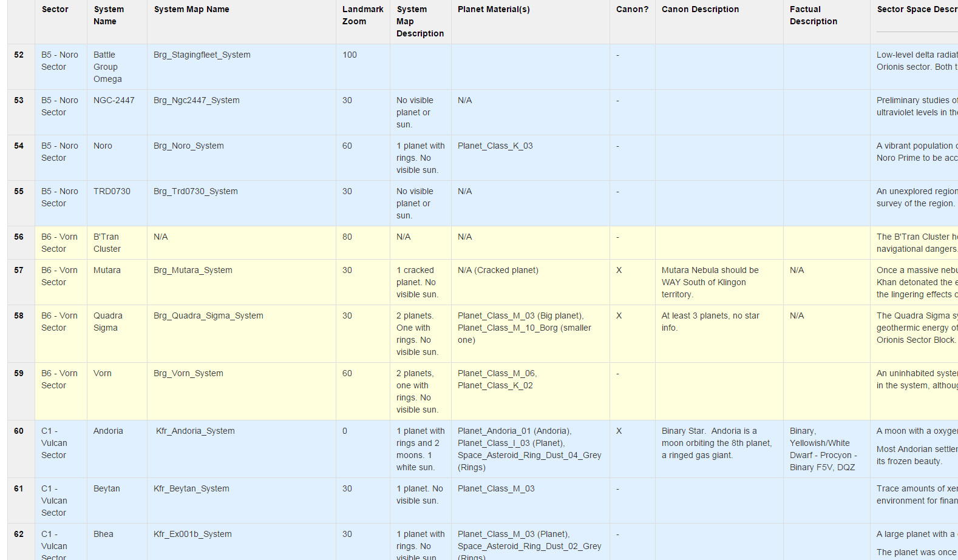The image size is (958, 560).
Task: Click the Landmark Zoom column header
Action: 363,22
